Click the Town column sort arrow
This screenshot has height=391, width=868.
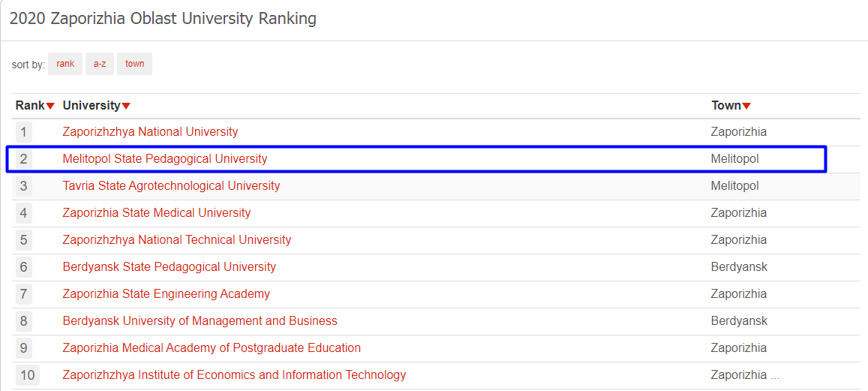tap(746, 106)
